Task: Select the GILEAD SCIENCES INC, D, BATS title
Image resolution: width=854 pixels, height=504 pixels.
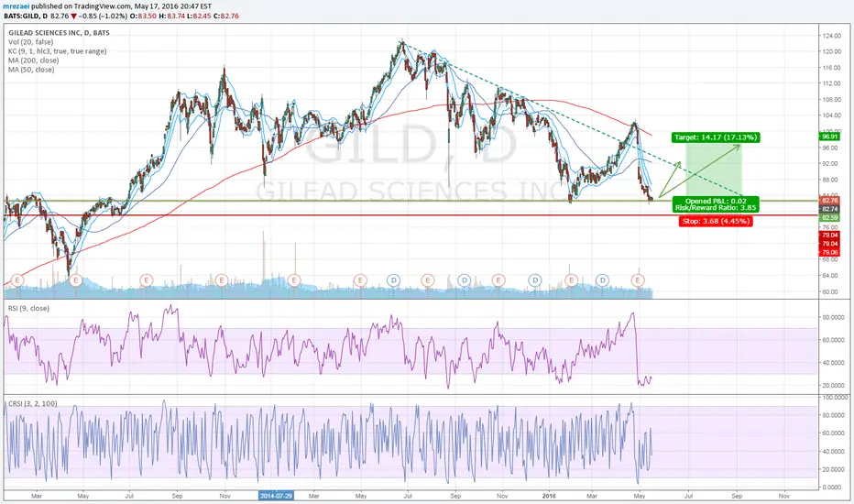Action: (x=59, y=33)
